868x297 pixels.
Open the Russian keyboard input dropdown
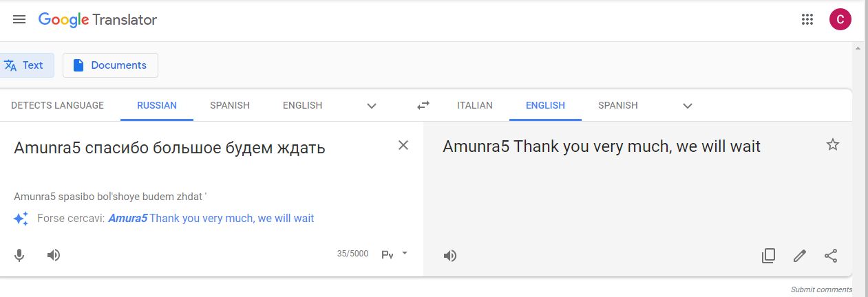click(394, 254)
